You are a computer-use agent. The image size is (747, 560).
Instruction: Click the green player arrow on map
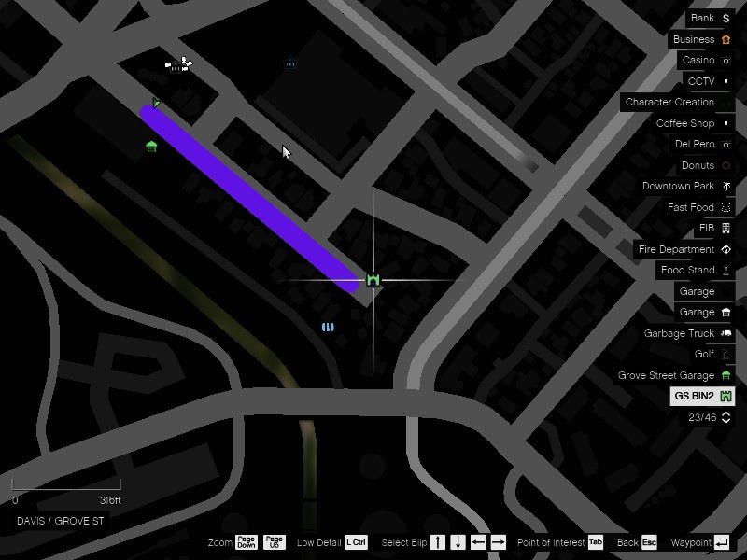(156, 103)
